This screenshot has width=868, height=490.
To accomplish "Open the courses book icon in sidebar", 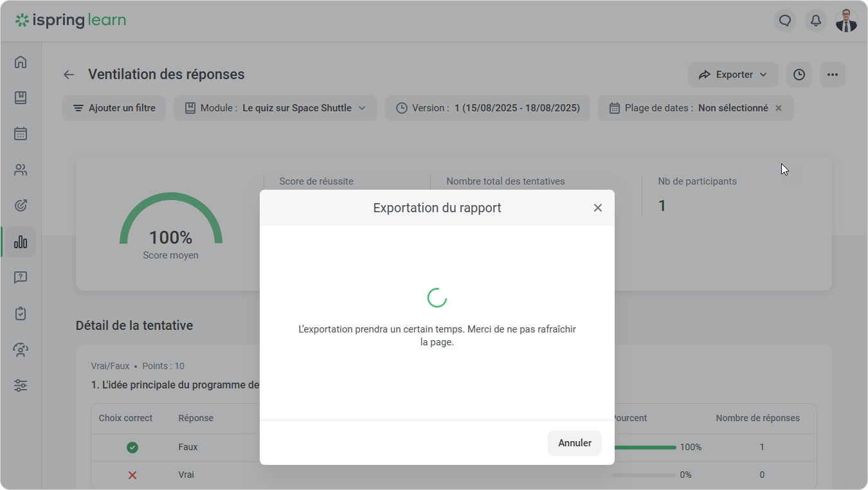I will 21,98.
